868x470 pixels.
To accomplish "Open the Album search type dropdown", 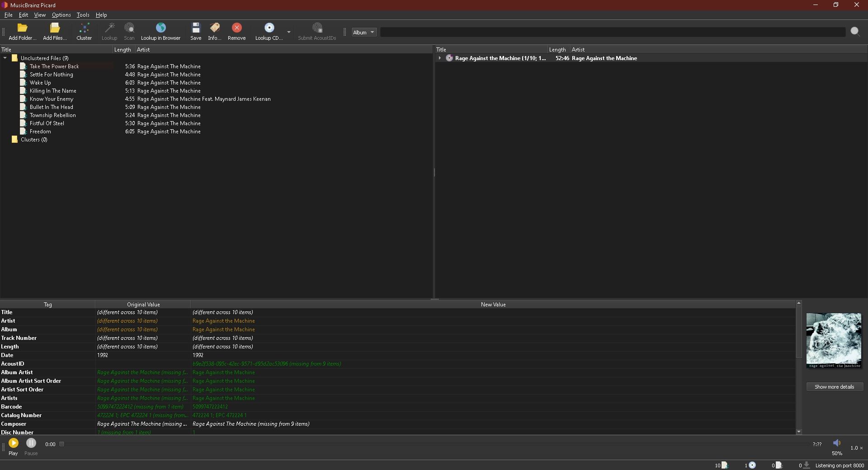I will click(x=364, y=32).
